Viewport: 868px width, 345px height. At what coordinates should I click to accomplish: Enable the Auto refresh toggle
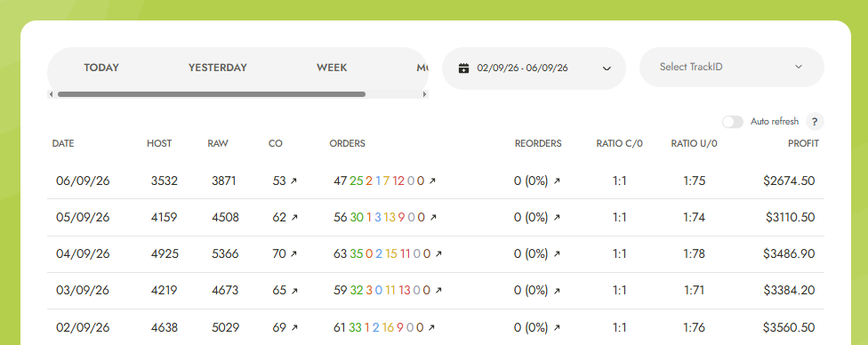coord(733,122)
